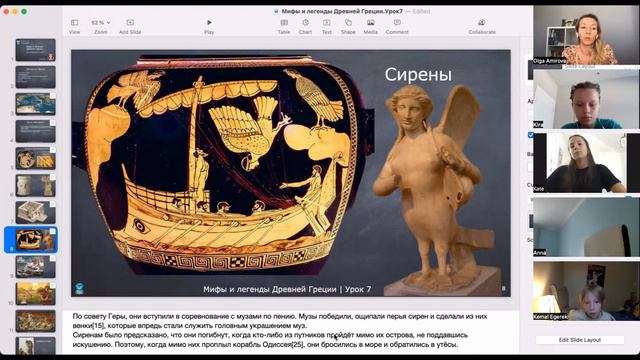Select Kate's video tile
This screenshot has height=360, width=640.
coord(586,162)
